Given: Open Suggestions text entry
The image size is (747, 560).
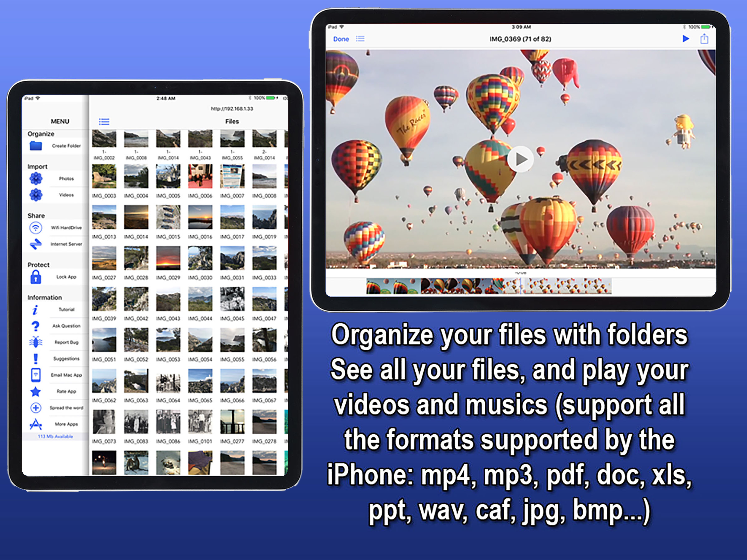Looking at the screenshot, I should [x=66, y=359].
